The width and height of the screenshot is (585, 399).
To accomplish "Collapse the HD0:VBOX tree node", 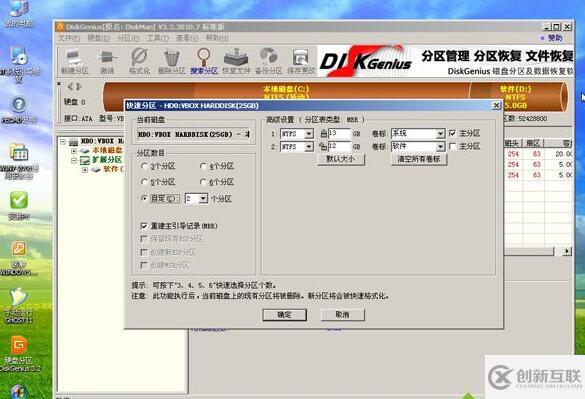I will pos(63,141).
